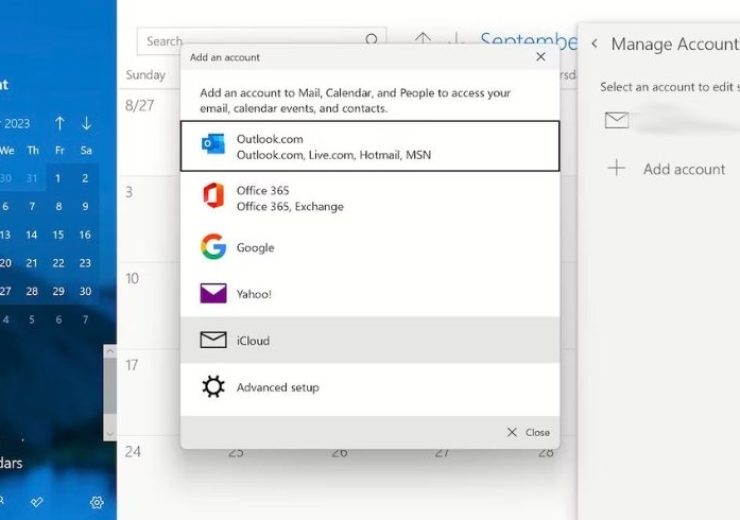This screenshot has height=520, width=740.
Task: Select the existing mail account envelope
Action: [x=617, y=120]
